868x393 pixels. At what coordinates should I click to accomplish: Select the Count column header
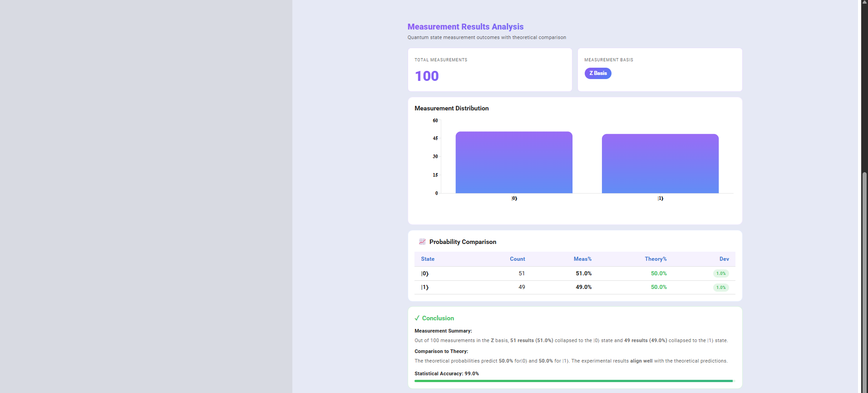[517, 259]
